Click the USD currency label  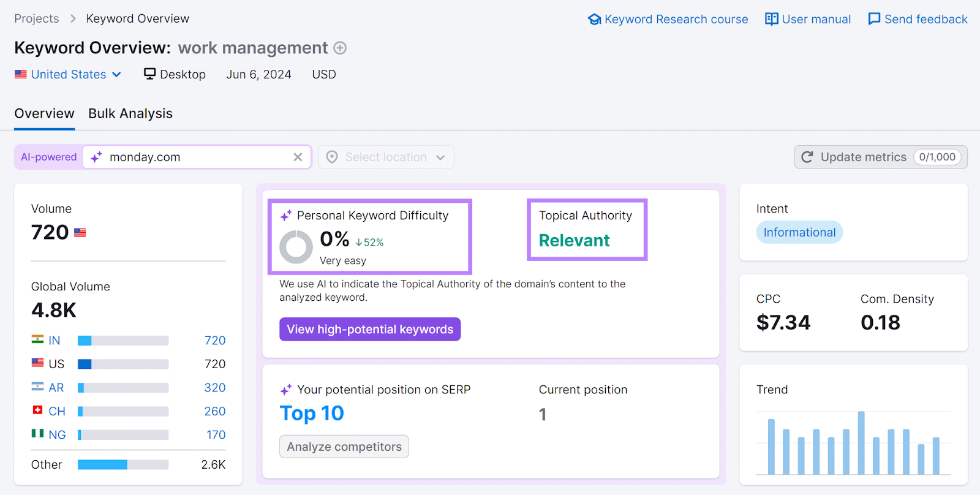point(324,75)
